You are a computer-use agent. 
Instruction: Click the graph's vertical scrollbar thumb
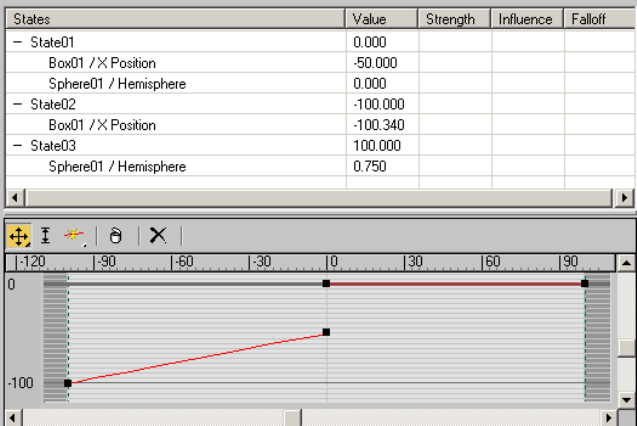[626, 348]
